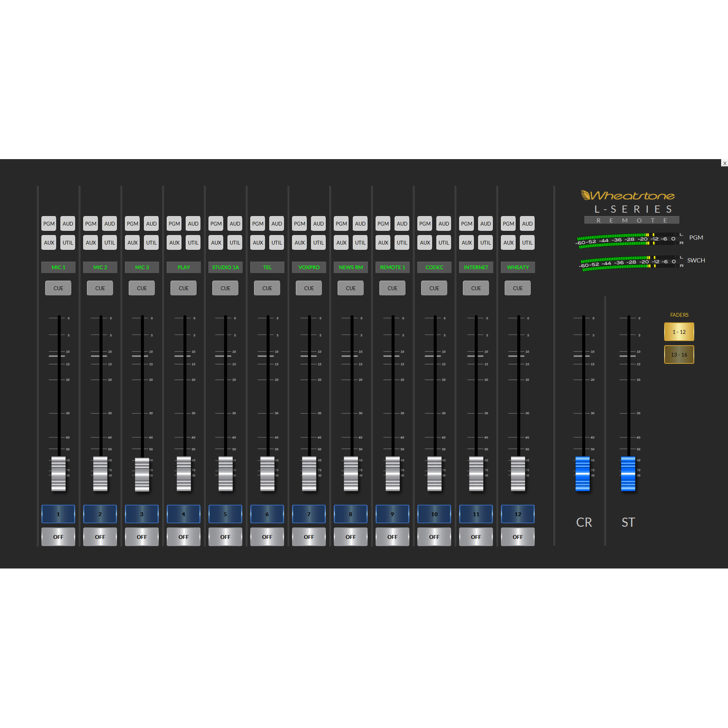Image resolution: width=728 pixels, height=728 pixels.
Task: Toggle AUD bus on CODEC channel
Action: tap(444, 224)
